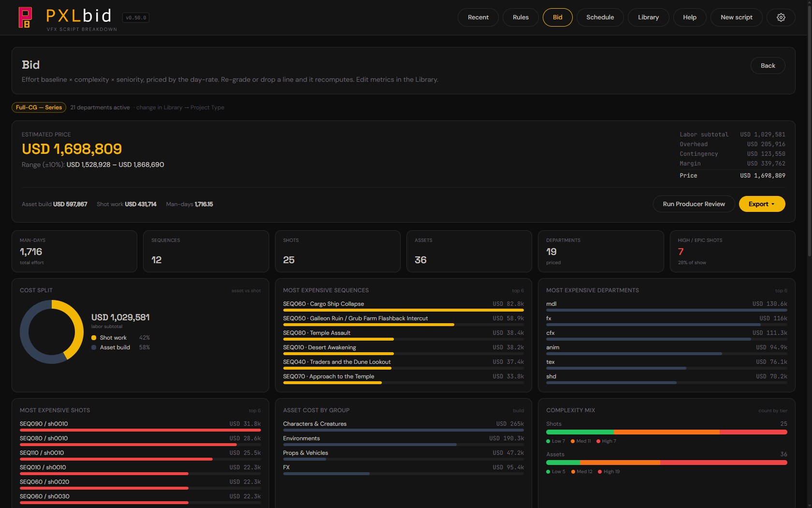The width and height of the screenshot is (812, 508).
Task: Click the mdl department cost bar
Action: tap(667, 310)
